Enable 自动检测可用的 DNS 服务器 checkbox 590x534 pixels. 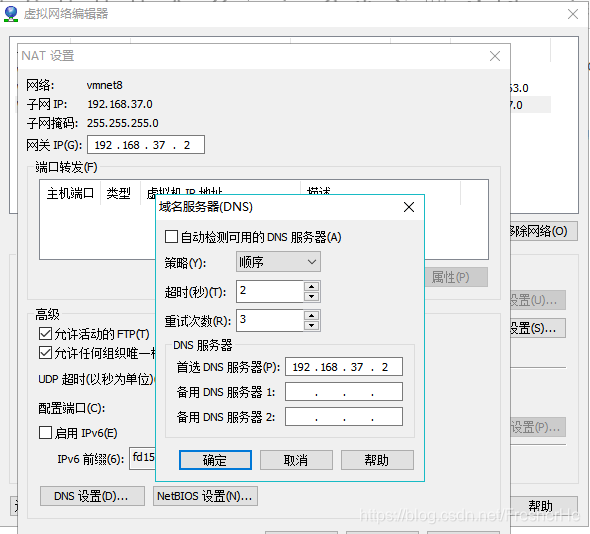[x=171, y=237]
